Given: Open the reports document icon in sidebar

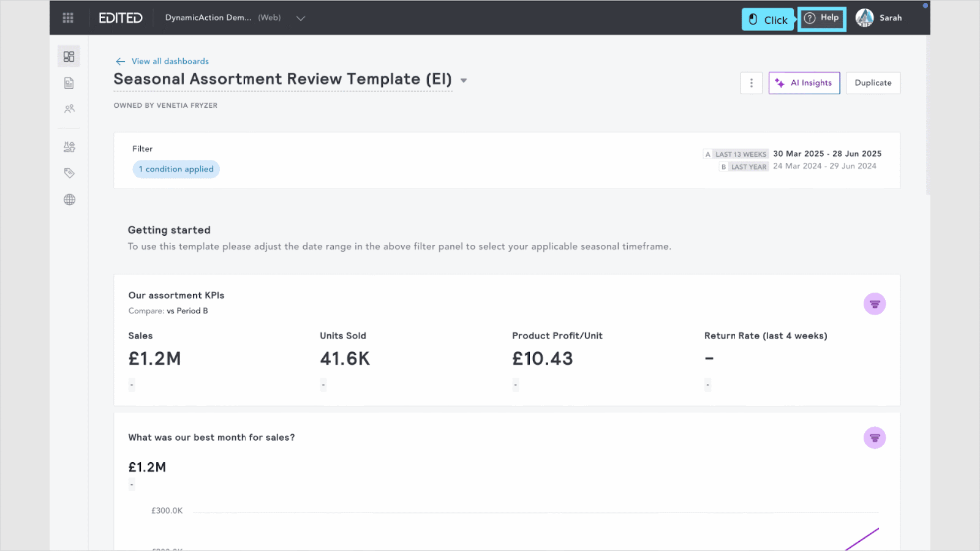Looking at the screenshot, I should (69, 83).
